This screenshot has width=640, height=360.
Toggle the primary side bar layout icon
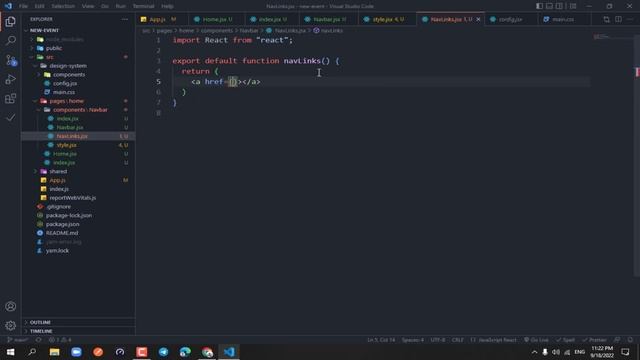click(539, 6)
